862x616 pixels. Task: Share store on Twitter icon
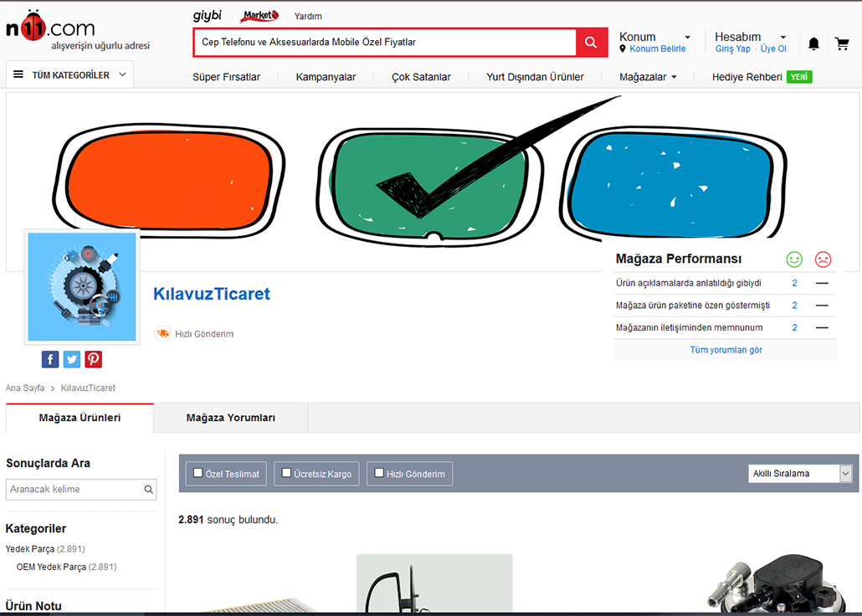coord(72,359)
